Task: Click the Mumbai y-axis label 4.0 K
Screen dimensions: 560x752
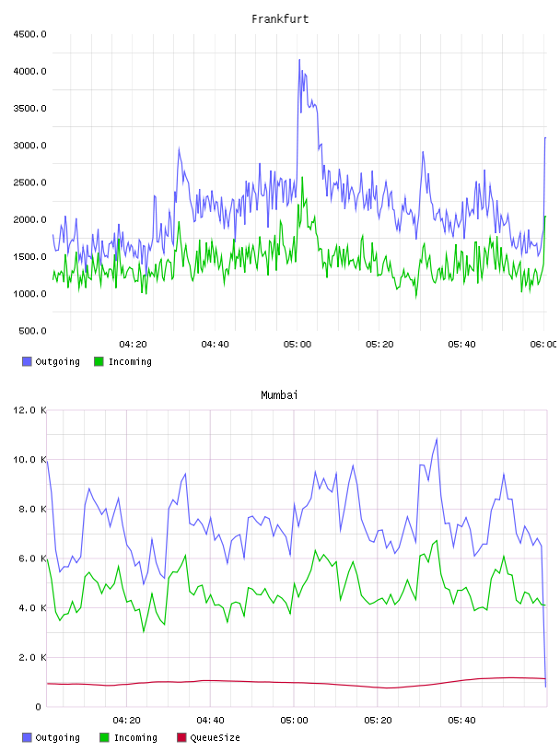Action: coord(32,607)
